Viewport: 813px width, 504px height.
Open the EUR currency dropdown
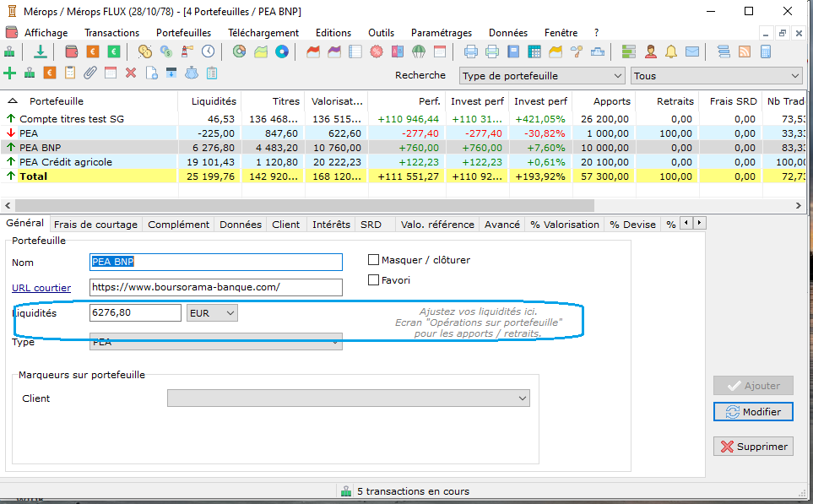(212, 313)
